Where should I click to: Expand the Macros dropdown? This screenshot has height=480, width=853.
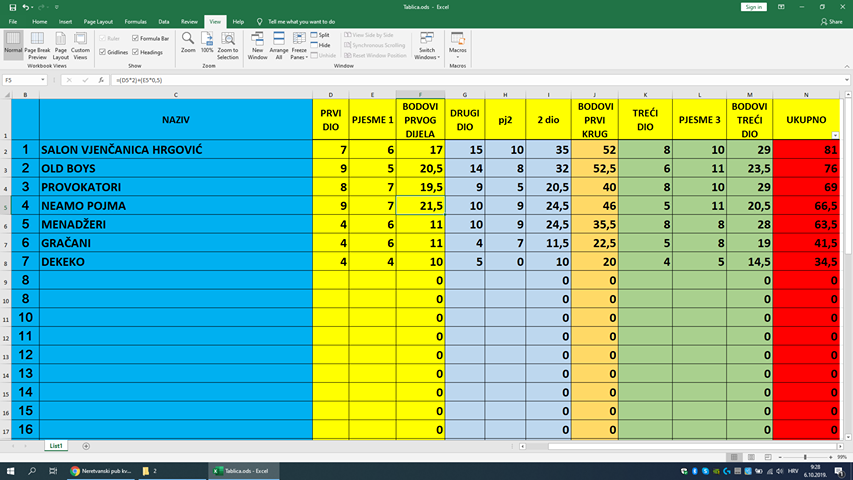click(x=457, y=46)
